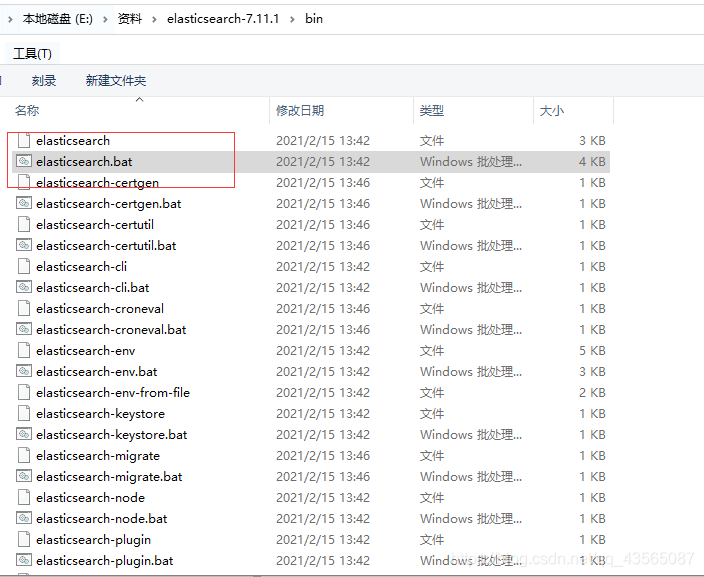Expand the chevron after elasticsearch-7.11.1 in path

(292, 19)
